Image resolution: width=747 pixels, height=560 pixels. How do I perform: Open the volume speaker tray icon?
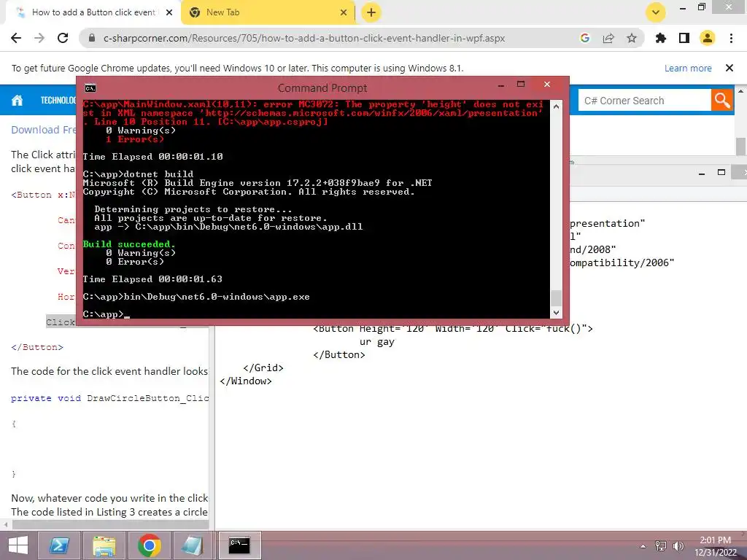678,546
